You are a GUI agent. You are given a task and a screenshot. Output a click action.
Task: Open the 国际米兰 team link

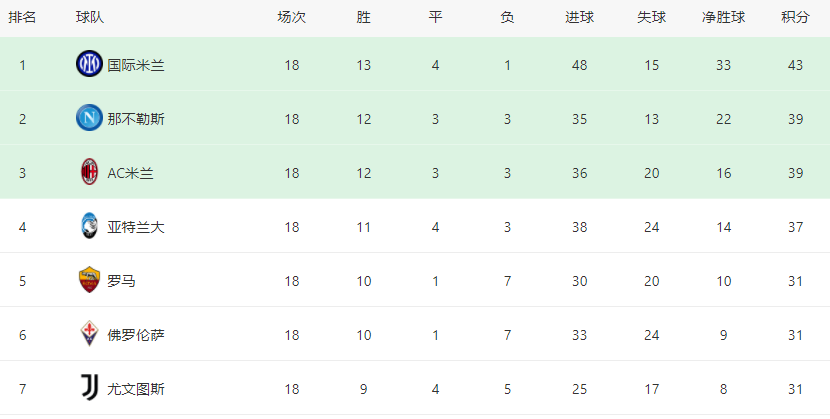[136, 65]
